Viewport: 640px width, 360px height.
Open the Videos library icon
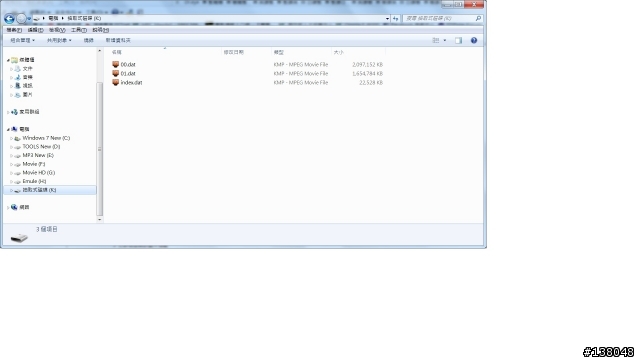point(18,86)
